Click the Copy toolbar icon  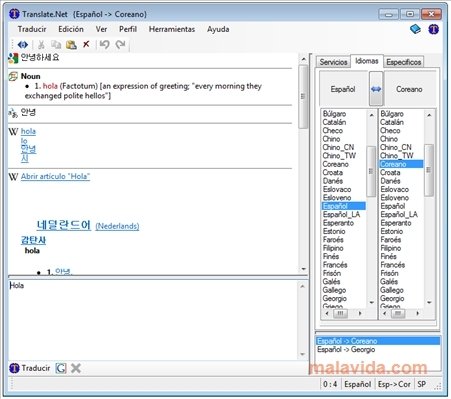click(56, 44)
